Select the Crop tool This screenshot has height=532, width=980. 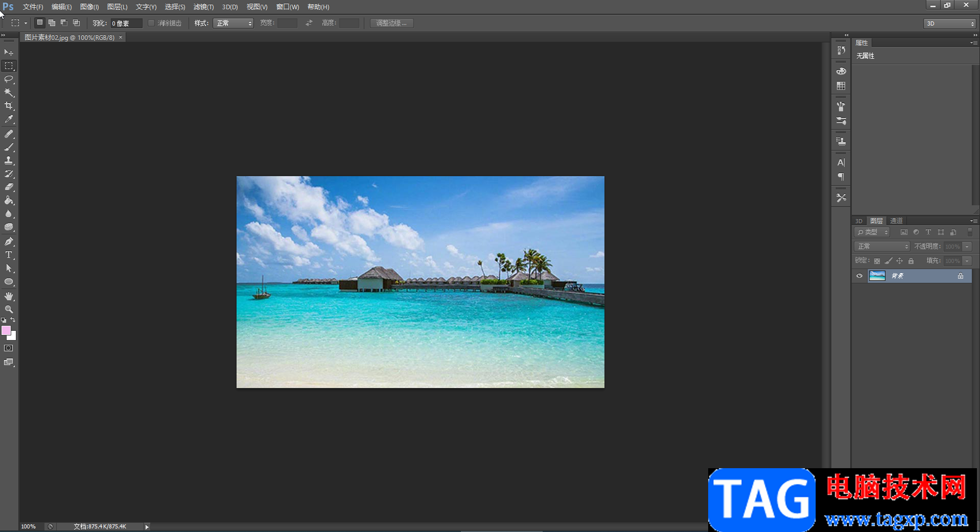click(9, 106)
